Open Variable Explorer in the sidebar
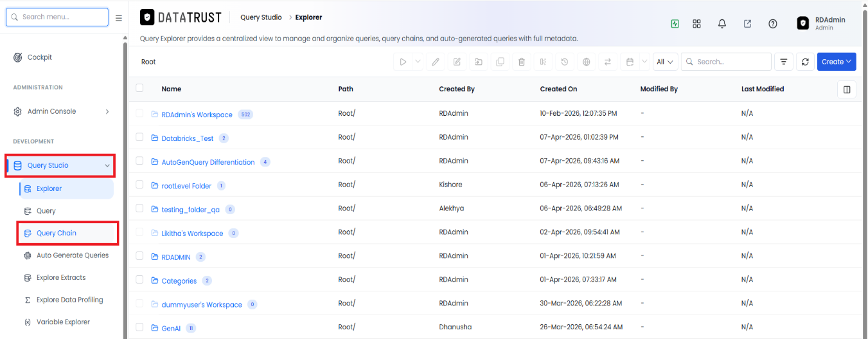This screenshot has height=339, width=868. tap(63, 322)
